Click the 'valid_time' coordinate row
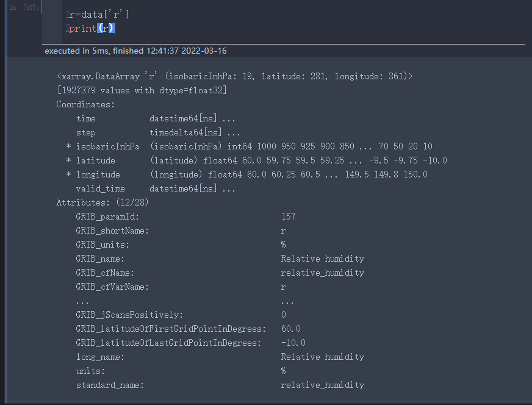This screenshot has width=532, height=405. coord(156,188)
